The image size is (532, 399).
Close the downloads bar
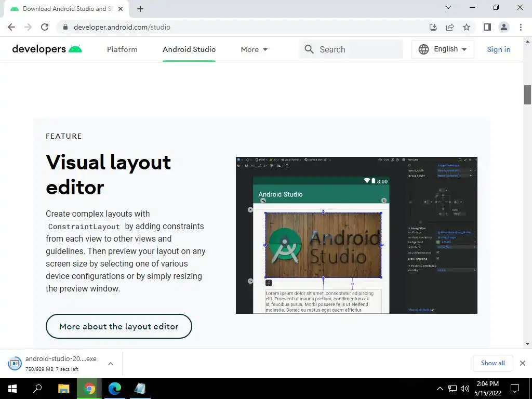(x=523, y=363)
